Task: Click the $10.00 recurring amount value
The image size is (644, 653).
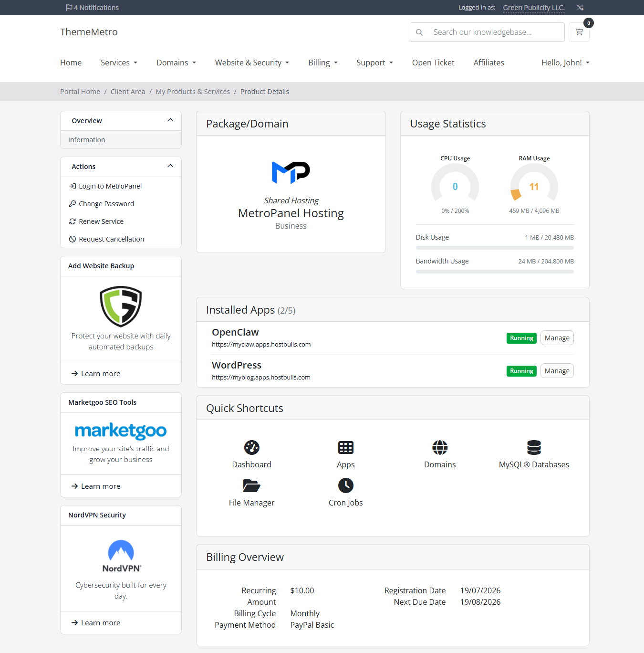Action: pyautogui.click(x=302, y=590)
